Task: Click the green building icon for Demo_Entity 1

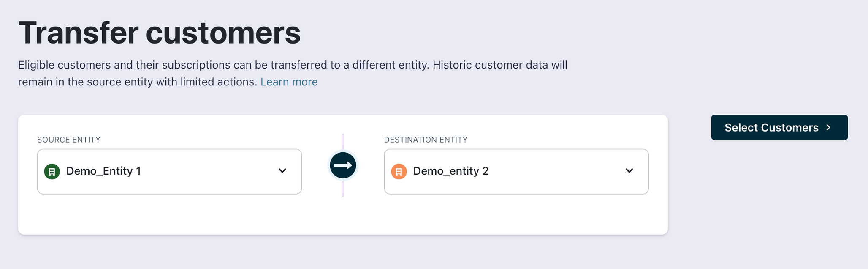Action: [x=52, y=171]
